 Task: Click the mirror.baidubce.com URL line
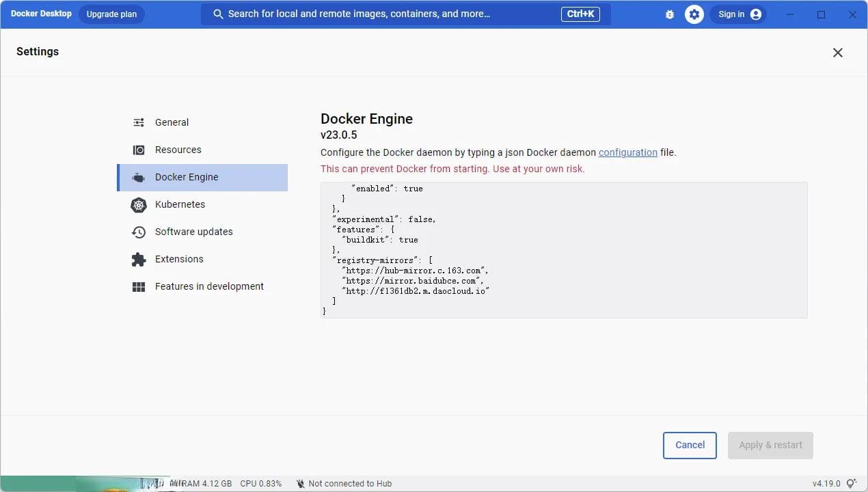pyautogui.click(x=412, y=281)
